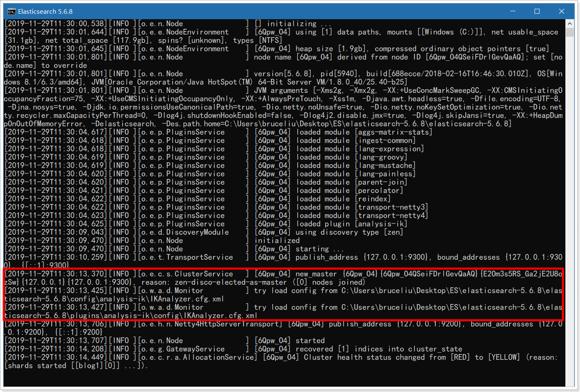Click the 'starting ...' log message

[x=320, y=249]
